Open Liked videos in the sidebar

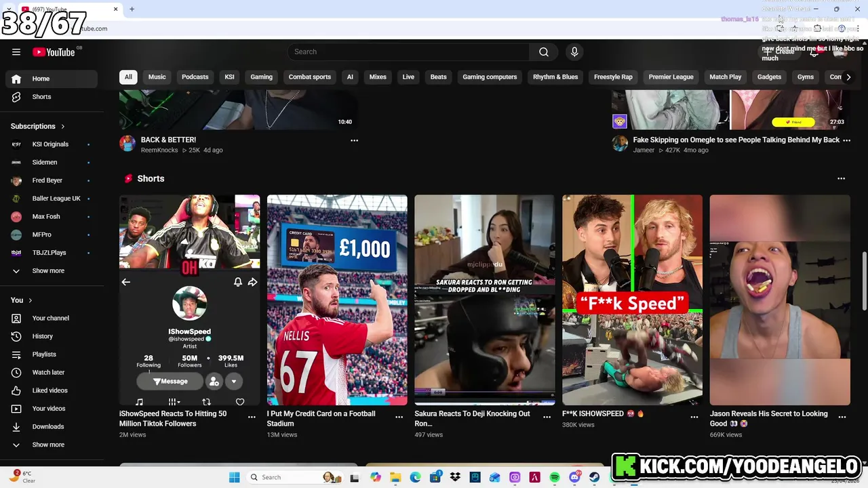tap(52, 390)
